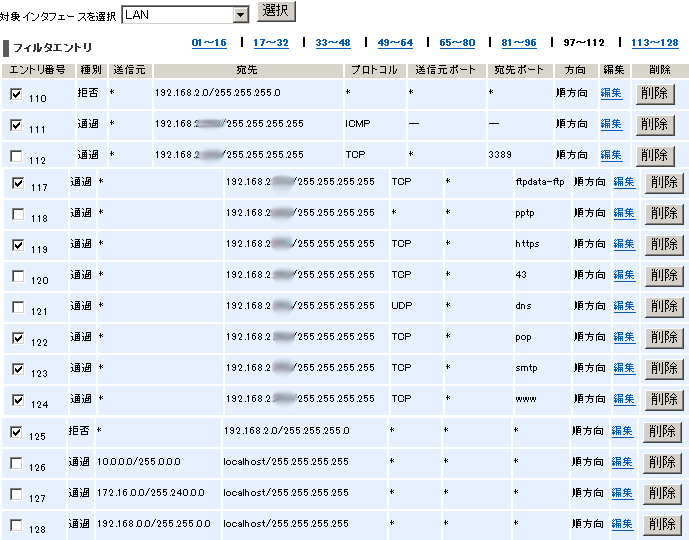
Task: Toggle checkbox for entry 119
Action: (x=18, y=244)
